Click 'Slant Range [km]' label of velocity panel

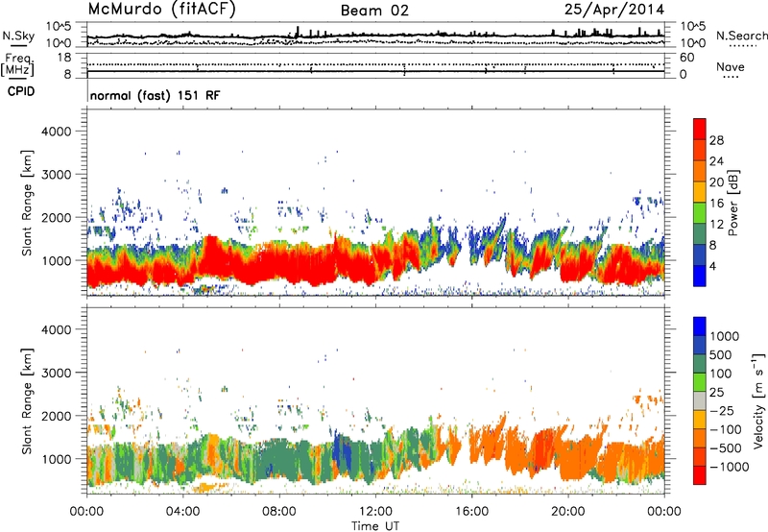point(27,400)
